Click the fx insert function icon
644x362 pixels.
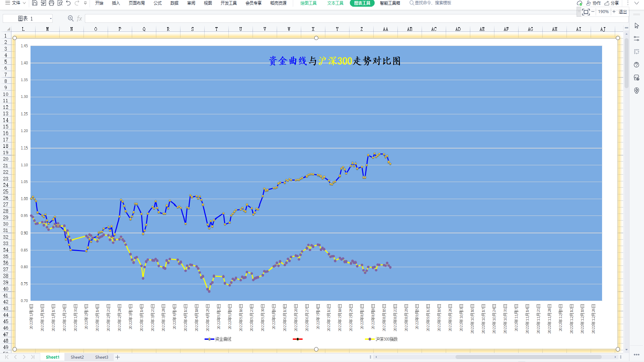[x=79, y=18]
